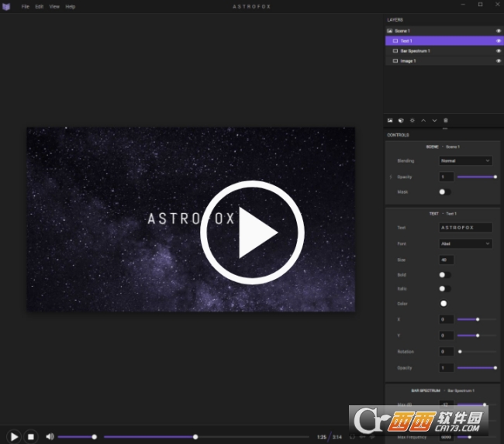Move layer down with the down arrow
This screenshot has height=444, width=504.
[434, 120]
